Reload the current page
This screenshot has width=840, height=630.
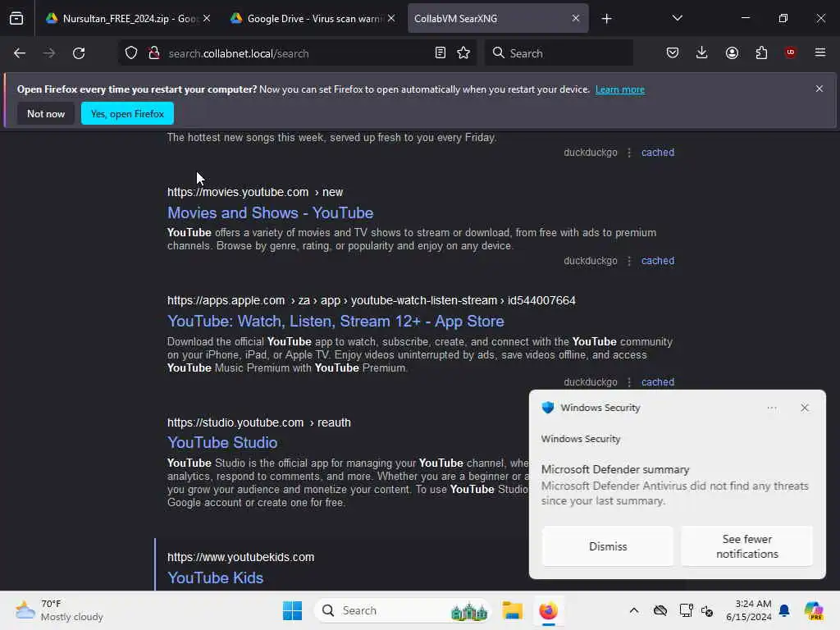(x=79, y=53)
